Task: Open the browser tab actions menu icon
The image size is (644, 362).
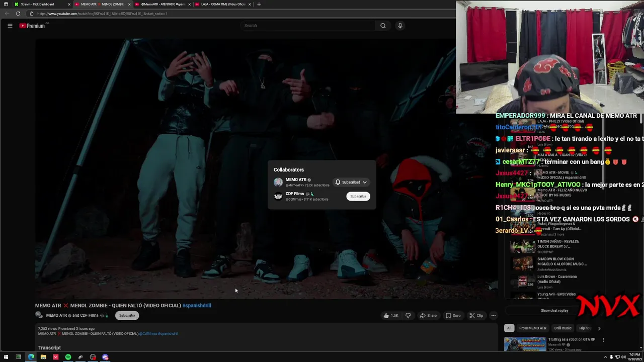Action: point(6,4)
